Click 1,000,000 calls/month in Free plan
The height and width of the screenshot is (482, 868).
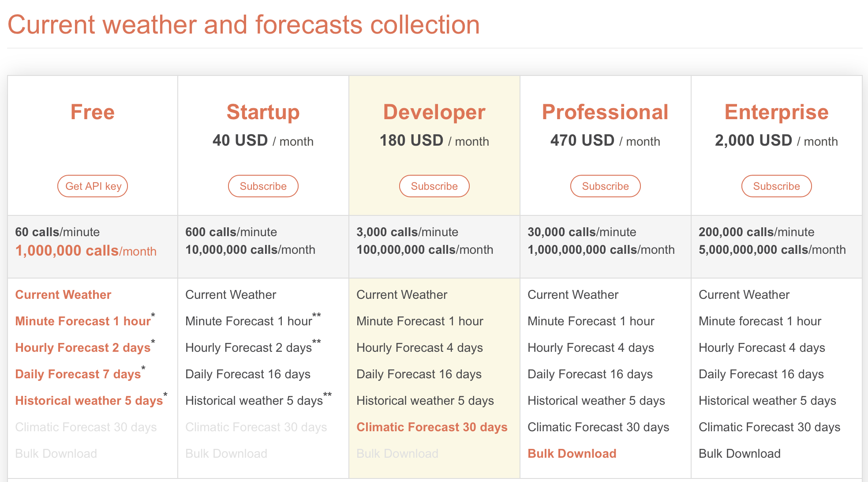[x=86, y=251]
